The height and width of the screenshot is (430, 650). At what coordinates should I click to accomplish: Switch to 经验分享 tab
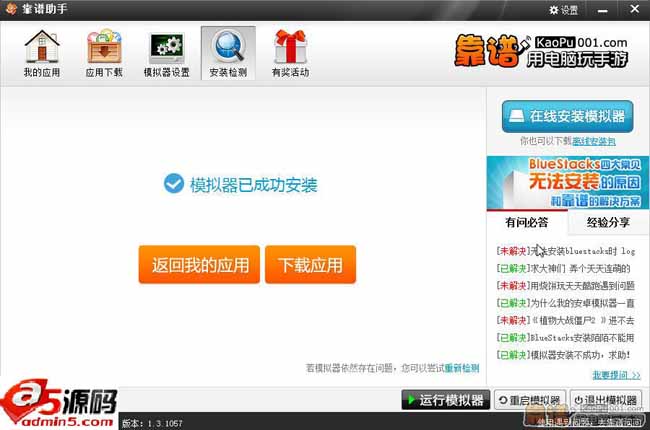608,223
